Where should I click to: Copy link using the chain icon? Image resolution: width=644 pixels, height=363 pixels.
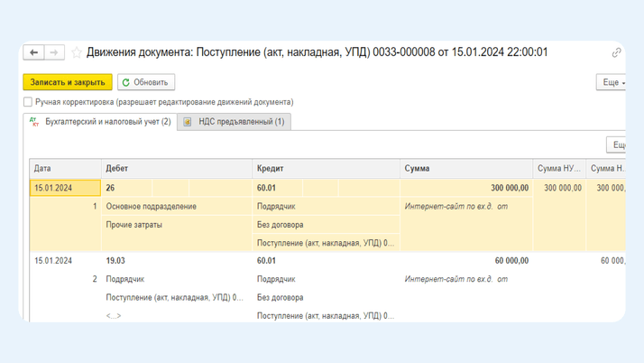tap(616, 52)
